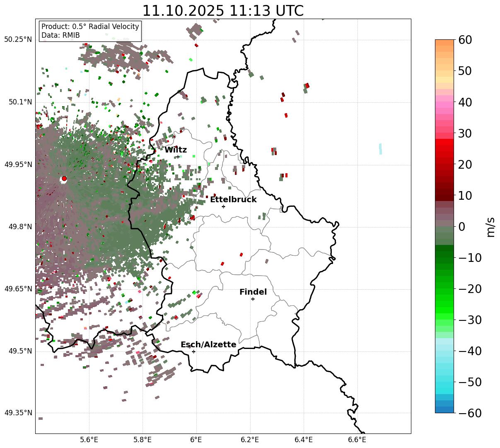Click the 0 tick label on colorbar
Screen dimensions: 500x448
click(x=462, y=226)
